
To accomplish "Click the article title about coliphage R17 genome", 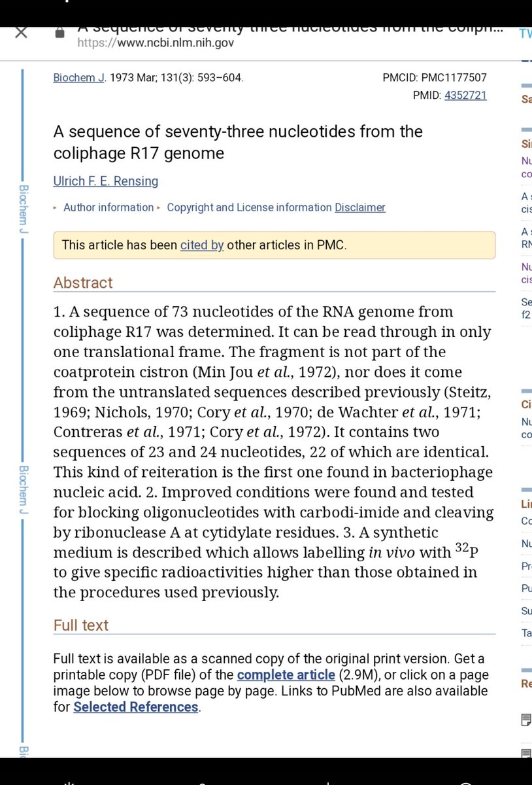I will pyautogui.click(x=238, y=142).
